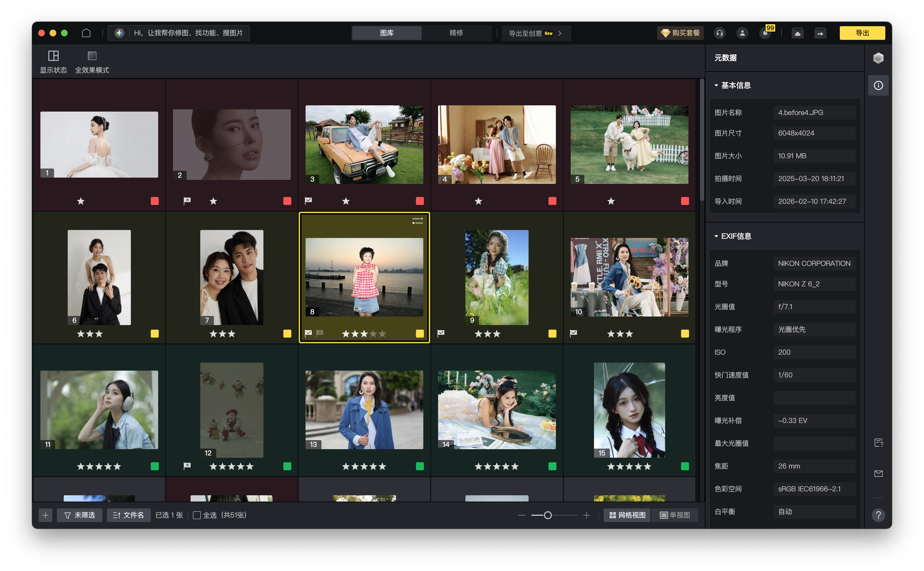
Task: Click the 购买套餐 purchase button
Action: pyautogui.click(x=680, y=33)
